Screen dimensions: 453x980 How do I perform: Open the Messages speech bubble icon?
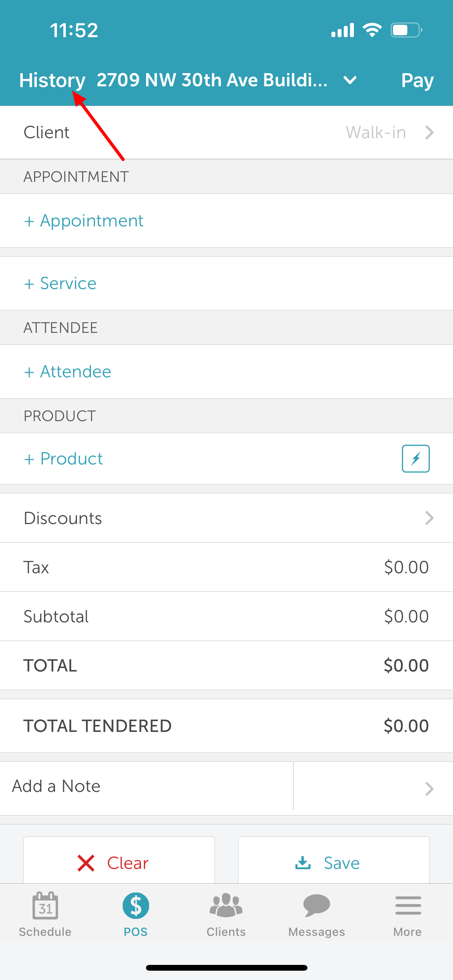(317, 905)
